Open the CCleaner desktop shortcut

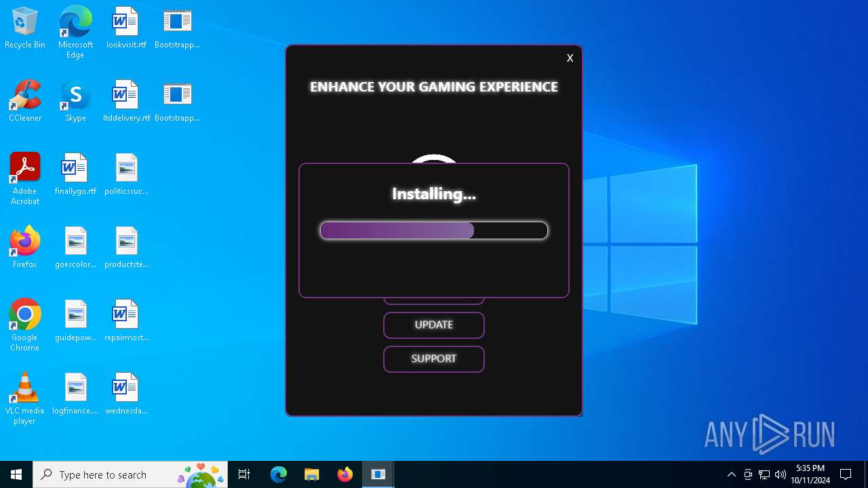coord(25,102)
